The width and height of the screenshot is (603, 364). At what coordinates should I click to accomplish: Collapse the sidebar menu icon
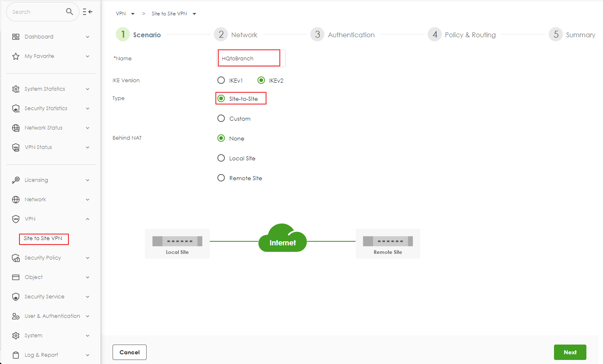(x=87, y=12)
